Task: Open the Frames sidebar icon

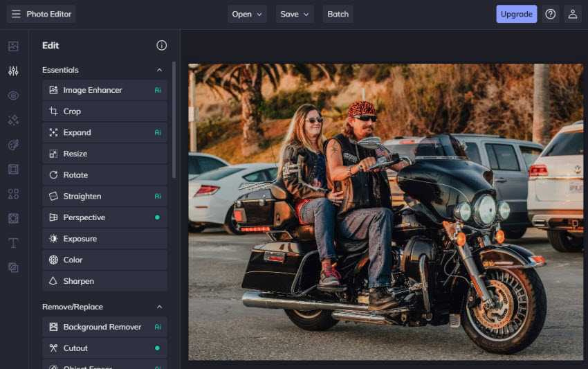Action: point(13,169)
